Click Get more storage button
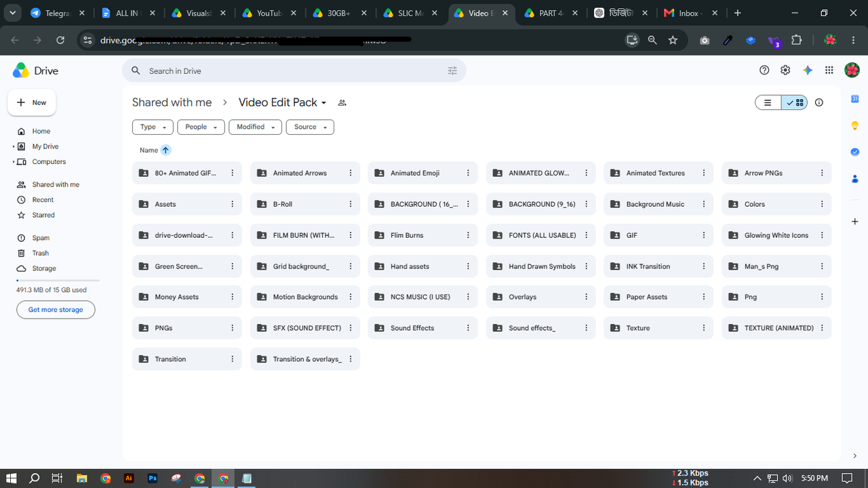The width and height of the screenshot is (868, 488). (x=56, y=310)
